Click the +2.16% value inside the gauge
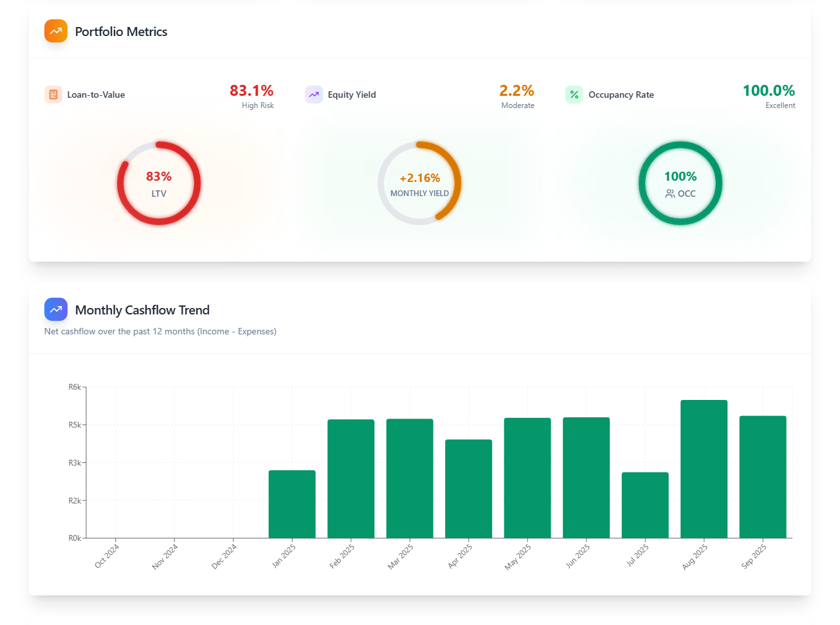 click(x=420, y=178)
